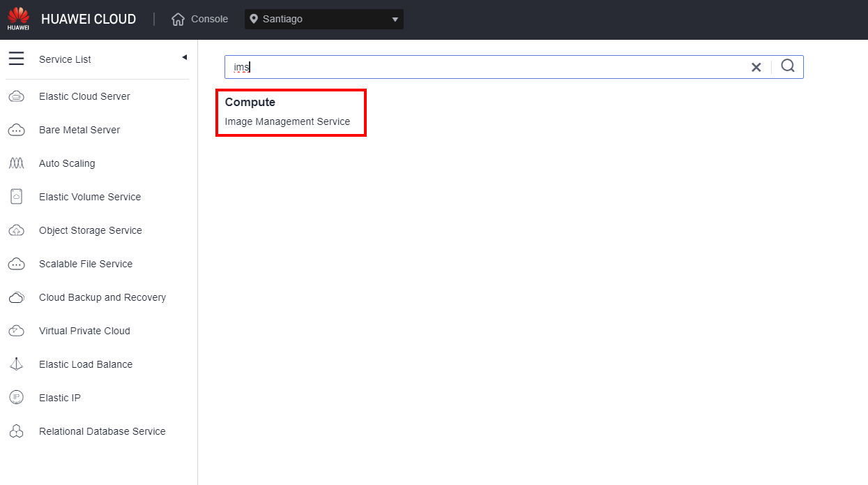The image size is (868, 485).
Task: Open the Console home icon
Action: [178, 20]
